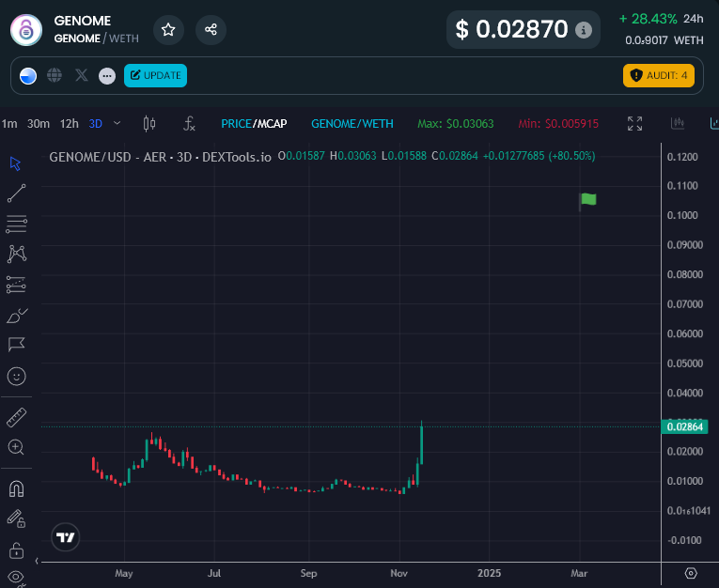Click the UPDATE button
This screenshot has width=719, height=588.
coord(155,76)
